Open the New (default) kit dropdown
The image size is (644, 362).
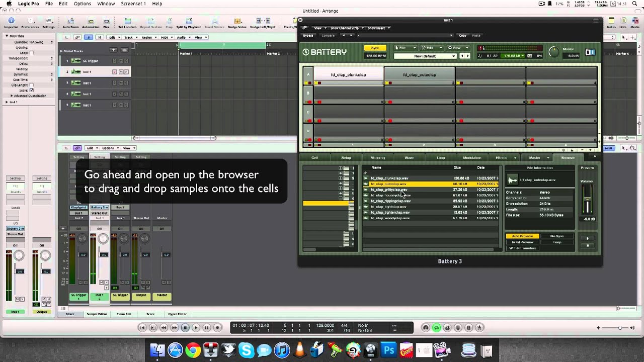425,56
